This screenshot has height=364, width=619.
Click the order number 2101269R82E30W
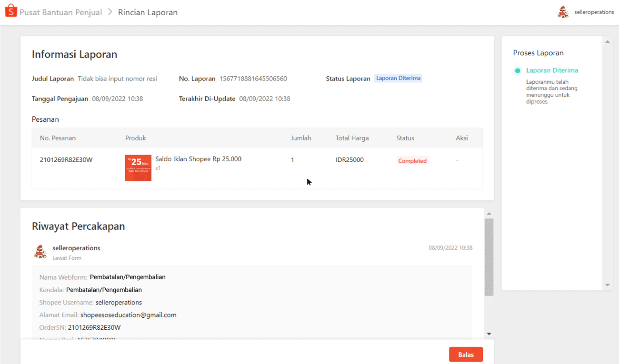(x=66, y=160)
